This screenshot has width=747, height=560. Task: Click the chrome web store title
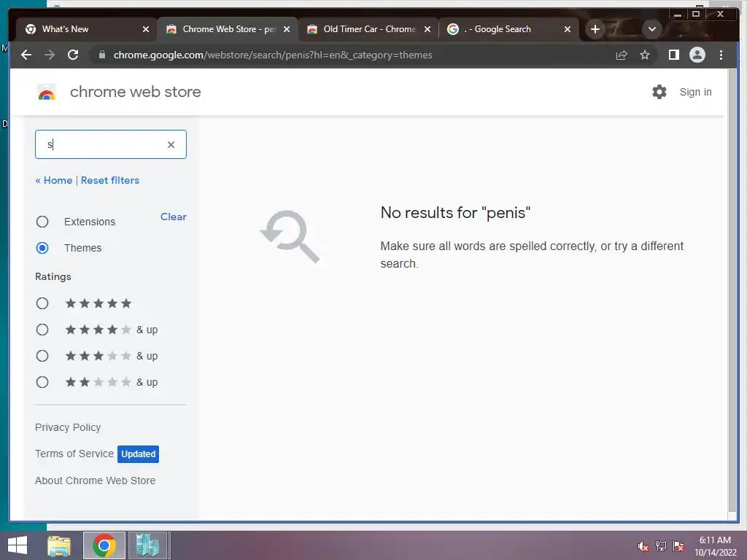pyautogui.click(x=135, y=92)
